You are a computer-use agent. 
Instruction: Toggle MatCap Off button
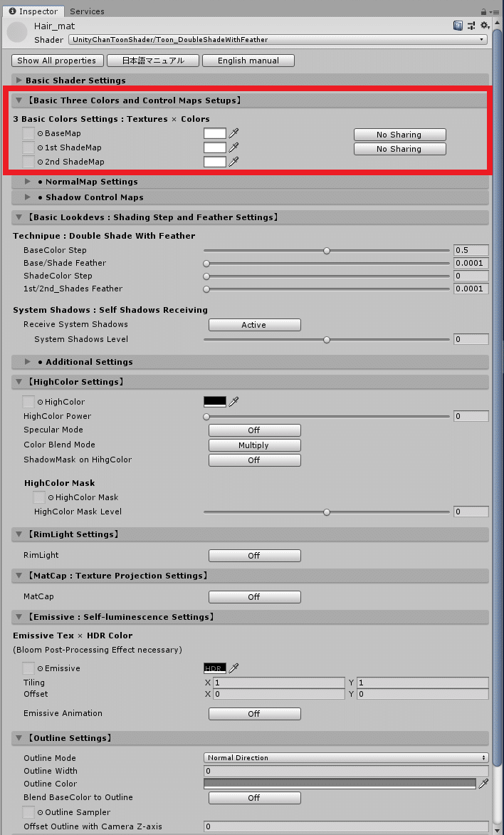coord(254,597)
